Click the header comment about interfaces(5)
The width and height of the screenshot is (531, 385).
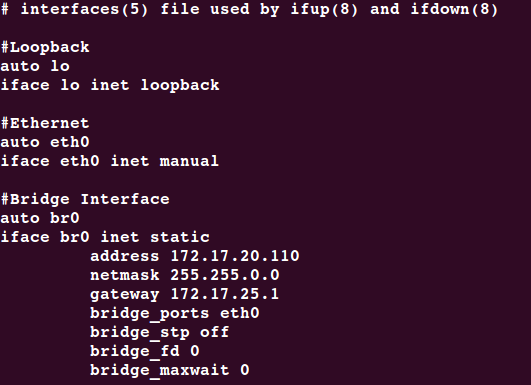point(249,9)
